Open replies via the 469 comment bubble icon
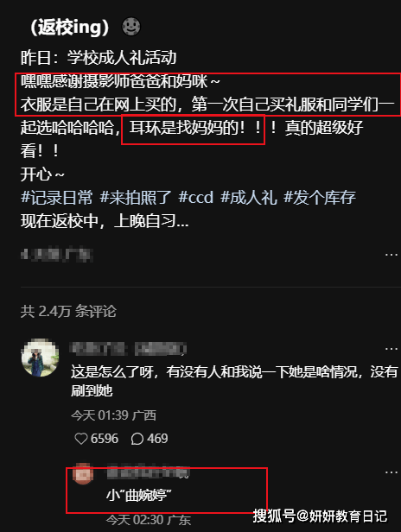This screenshot has height=532, width=401. tap(137, 439)
